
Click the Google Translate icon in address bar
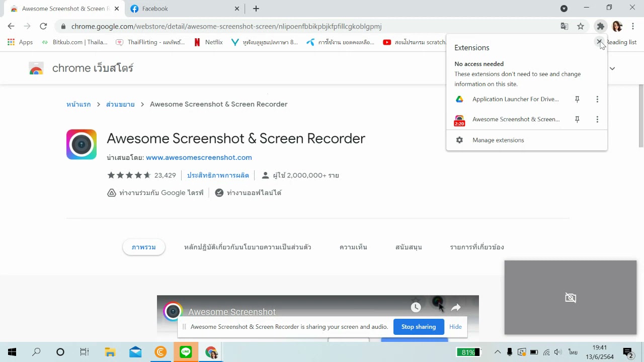(x=565, y=26)
